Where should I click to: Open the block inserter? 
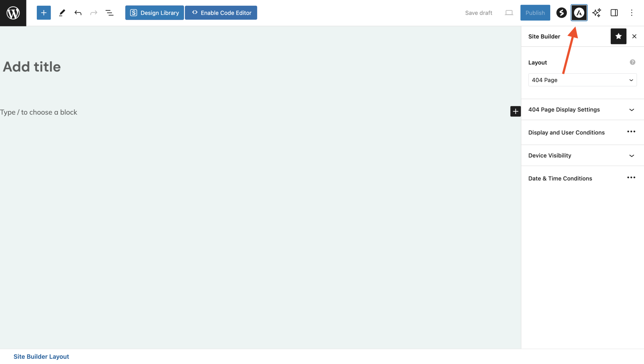(43, 13)
